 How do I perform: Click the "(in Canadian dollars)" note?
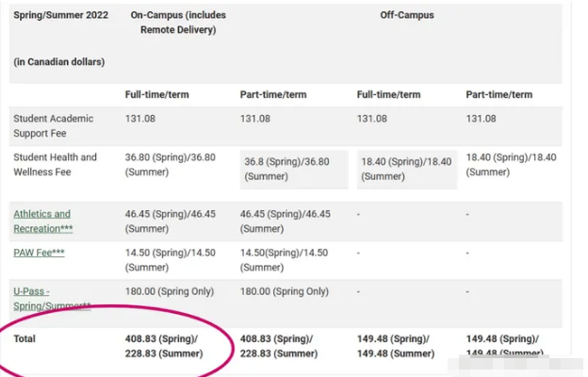point(58,61)
